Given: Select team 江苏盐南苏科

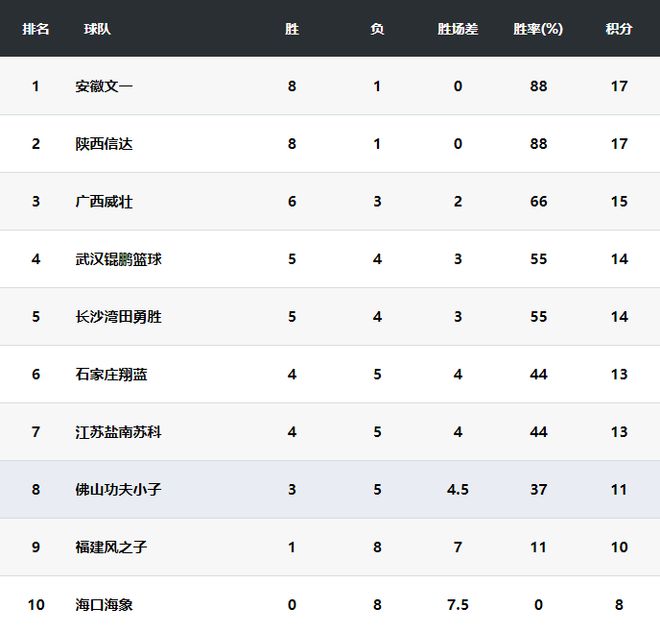Looking at the screenshot, I should click(118, 432).
